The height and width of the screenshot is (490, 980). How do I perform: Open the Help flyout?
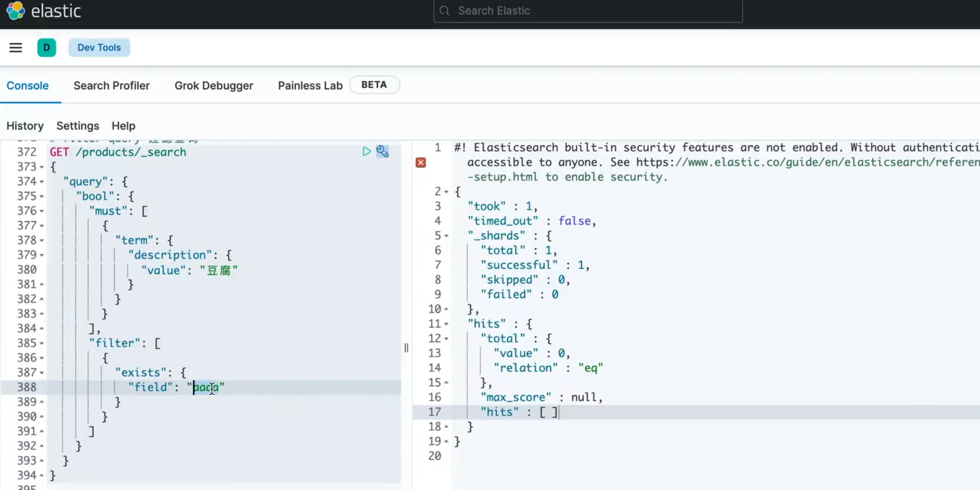[x=124, y=126]
